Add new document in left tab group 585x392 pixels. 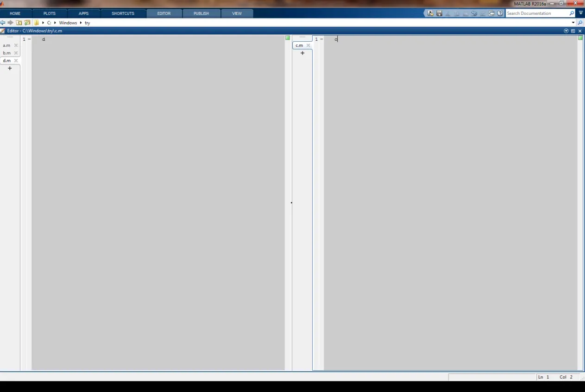[x=10, y=68]
